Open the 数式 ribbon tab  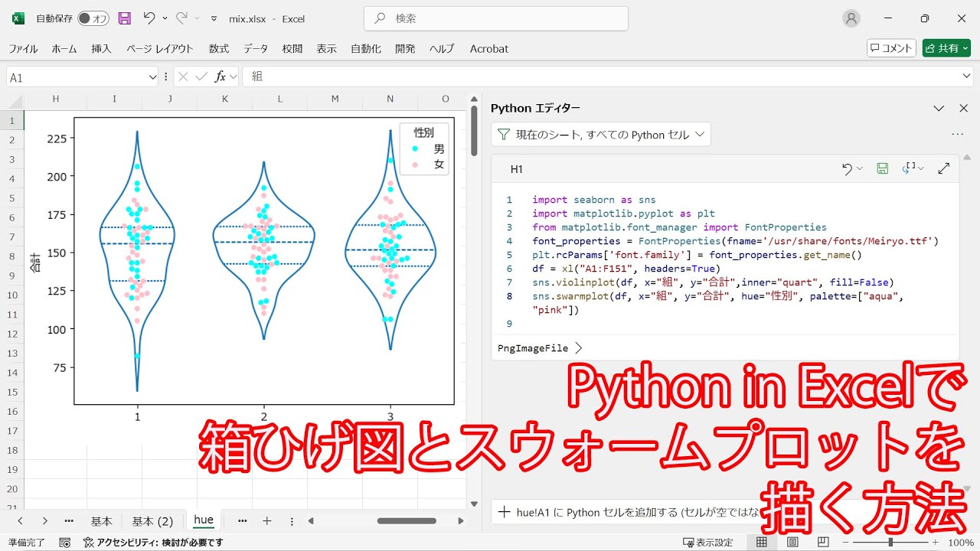pos(219,48)
